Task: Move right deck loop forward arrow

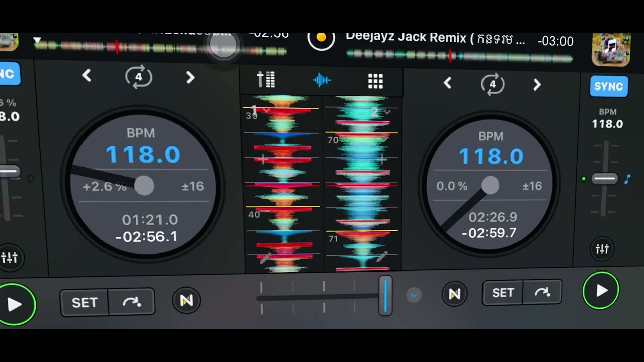Action: pyautogui.click(x=537, y=84)
